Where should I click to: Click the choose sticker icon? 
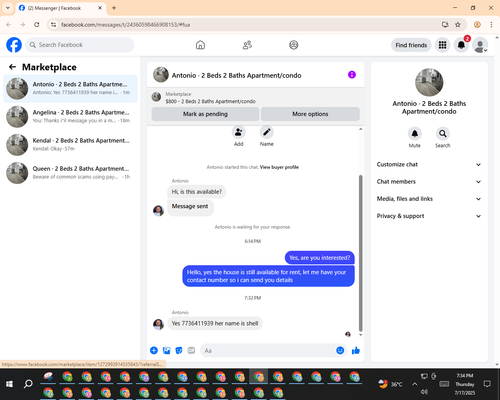click(x=179, y=350)
